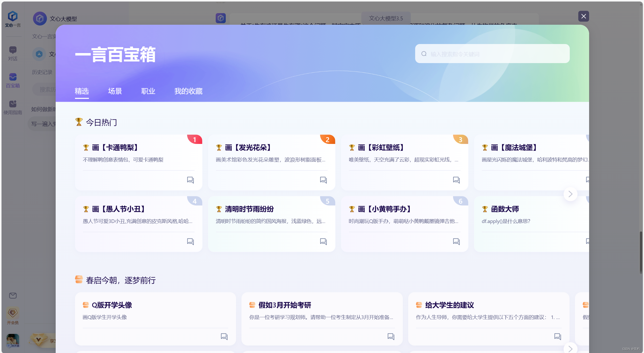The width and height of the screenshot is (644, 353).
Task: Select the 假如3月开始考研 prompt title
Action: pyautogui.click(x=285, y=305)
